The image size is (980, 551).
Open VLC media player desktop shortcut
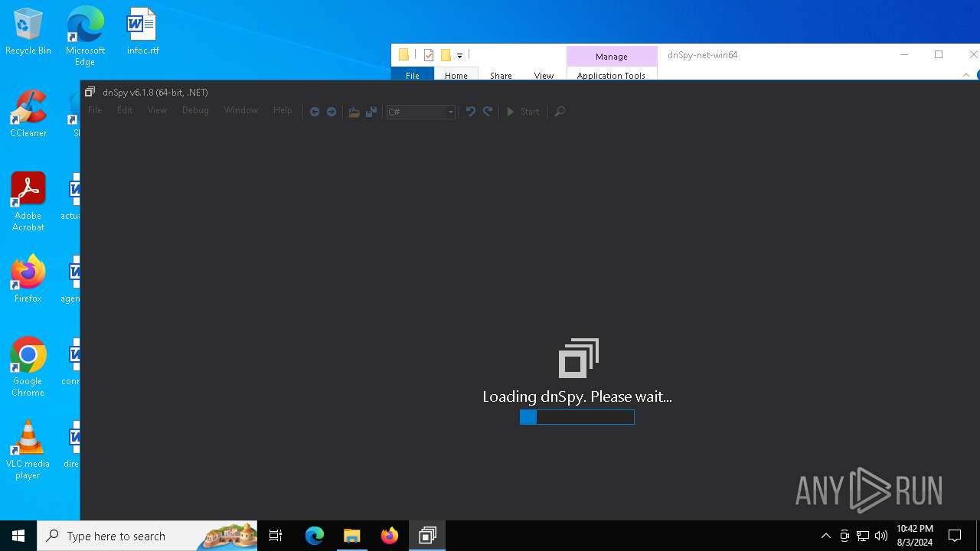pyautogui.click(x=28, y=450)
